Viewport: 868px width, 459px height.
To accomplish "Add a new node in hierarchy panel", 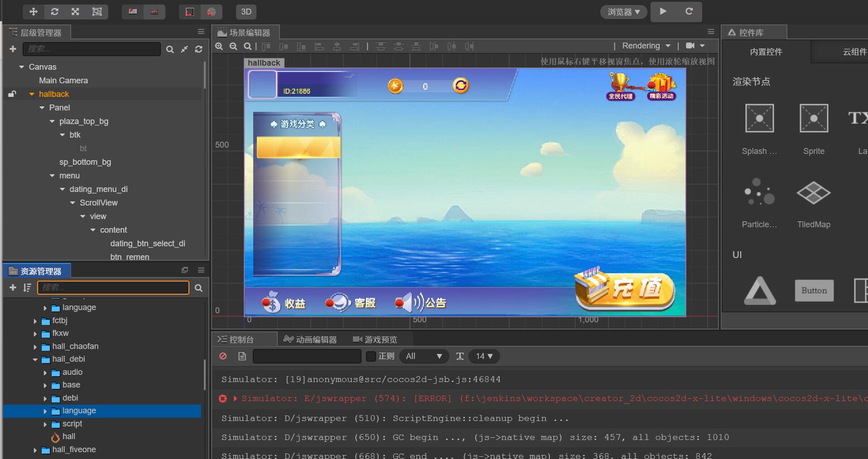I will [13, 49].
